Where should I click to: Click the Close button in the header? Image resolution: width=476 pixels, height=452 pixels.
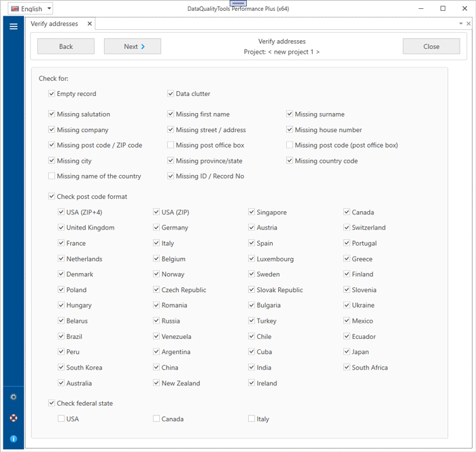(x=431, y=47)
